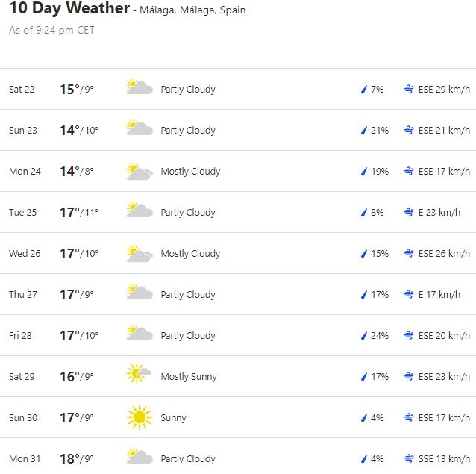
Task: Click the sunny icon for Sun 30
Action: click(140, 417)
